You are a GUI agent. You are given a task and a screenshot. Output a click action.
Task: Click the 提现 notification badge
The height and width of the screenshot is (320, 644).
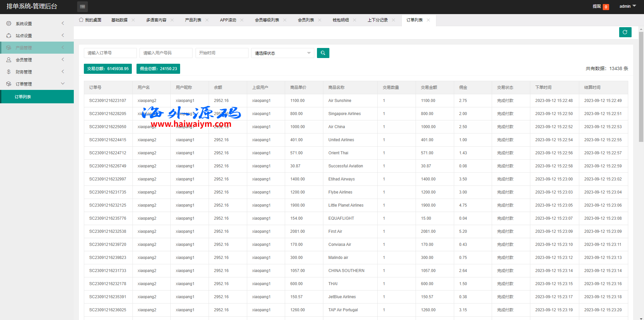pyautogui.click(x=606, y=7)
